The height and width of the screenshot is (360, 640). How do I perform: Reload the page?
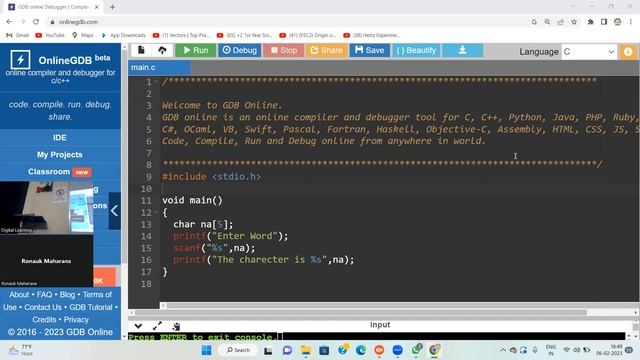click(x=36, y=22)
